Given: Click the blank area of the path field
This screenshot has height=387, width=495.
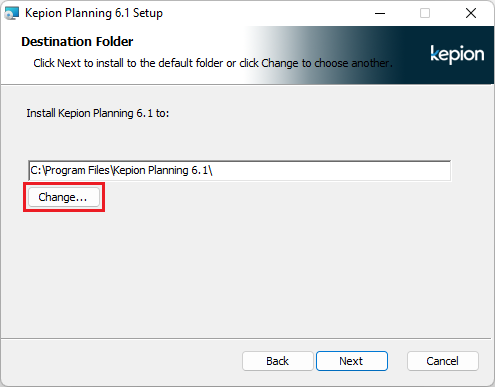Looking at the screenshot, I should (x=332, y=170).
